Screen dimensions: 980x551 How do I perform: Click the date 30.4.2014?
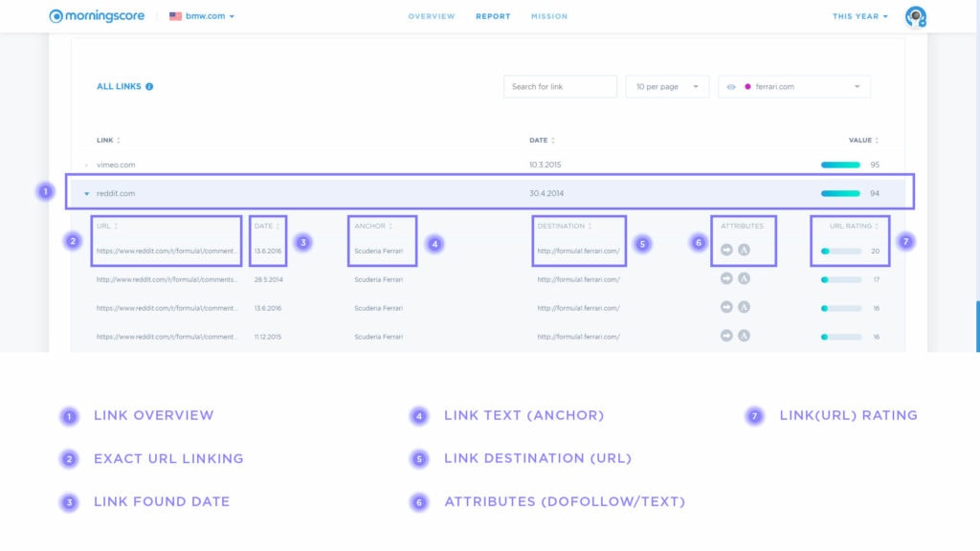coord(546,193)
